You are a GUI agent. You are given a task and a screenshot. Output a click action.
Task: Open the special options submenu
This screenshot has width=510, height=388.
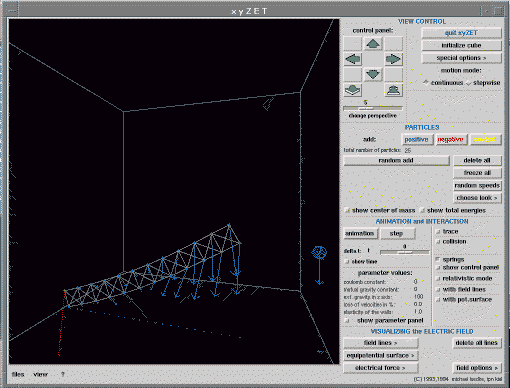click(461, 58)
